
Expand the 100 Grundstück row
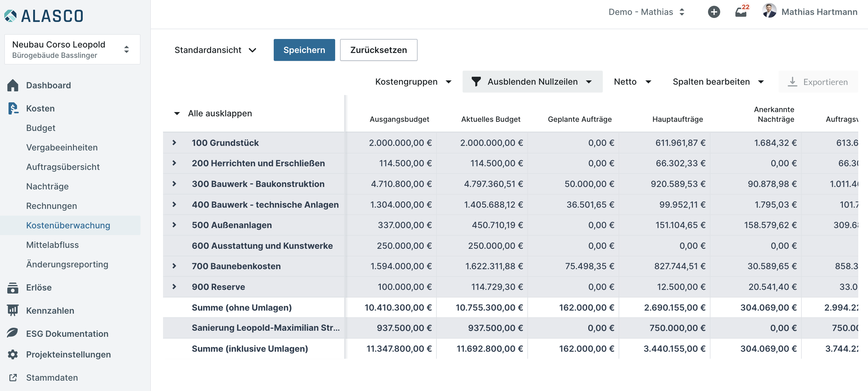174,143
